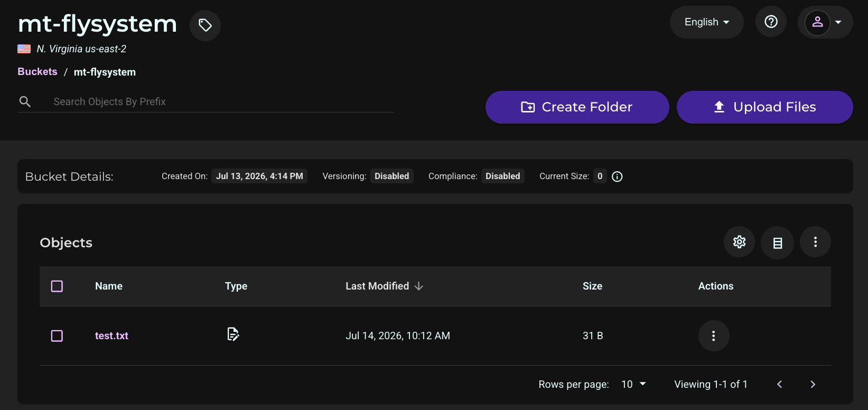Click the search magnifier icon

pos(25,101)
